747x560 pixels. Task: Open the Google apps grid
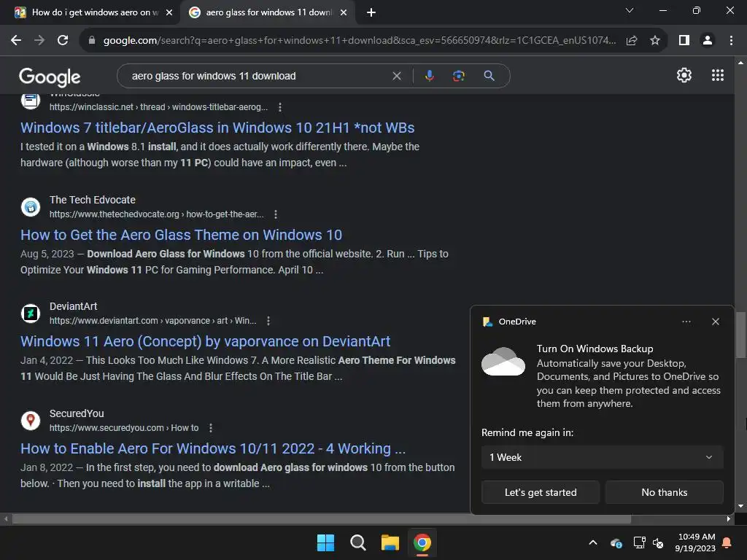tap(718, 75)
